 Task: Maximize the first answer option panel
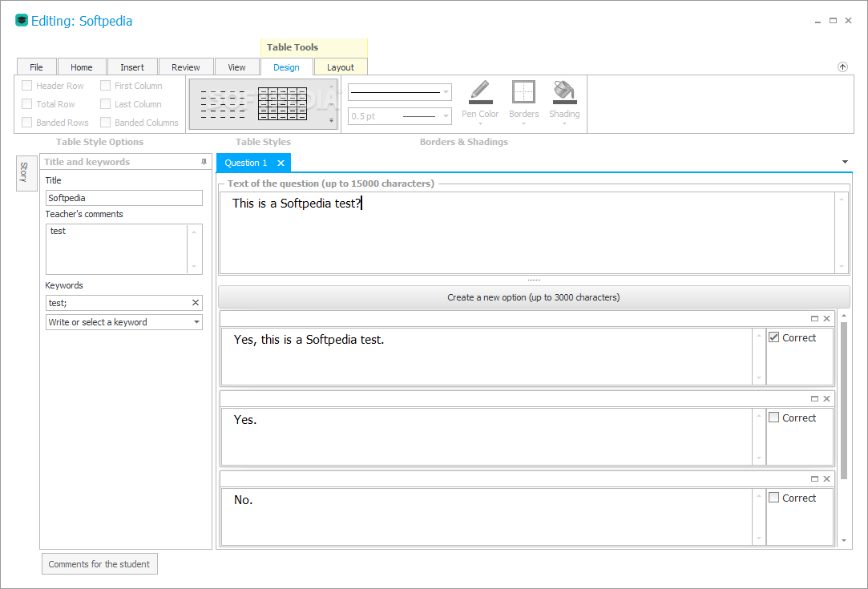tap(814, 318)
